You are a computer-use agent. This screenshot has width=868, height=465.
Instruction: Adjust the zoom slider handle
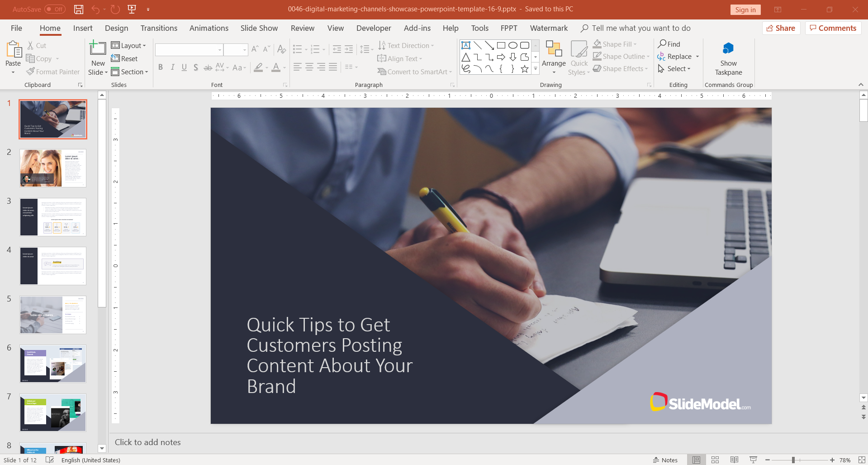click(793, 460)
